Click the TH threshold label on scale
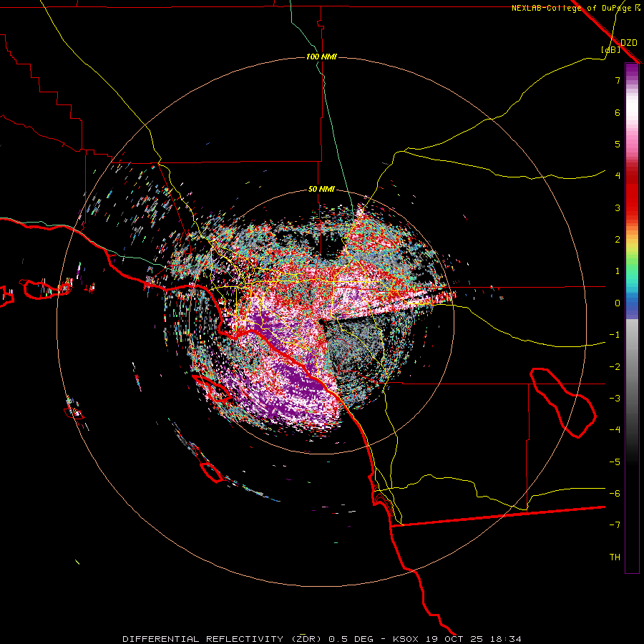Screen dimensions: 644x644 click(615, 557)
